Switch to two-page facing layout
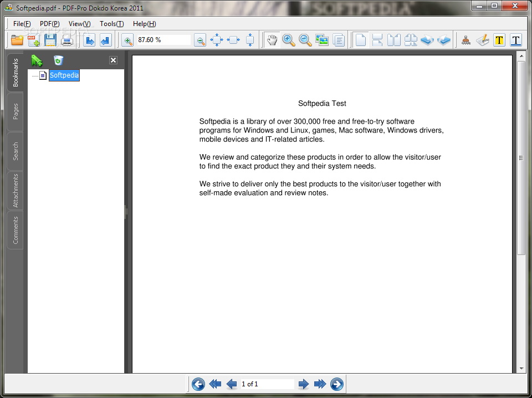Viewport: 532px width, 398px height. 394,40
